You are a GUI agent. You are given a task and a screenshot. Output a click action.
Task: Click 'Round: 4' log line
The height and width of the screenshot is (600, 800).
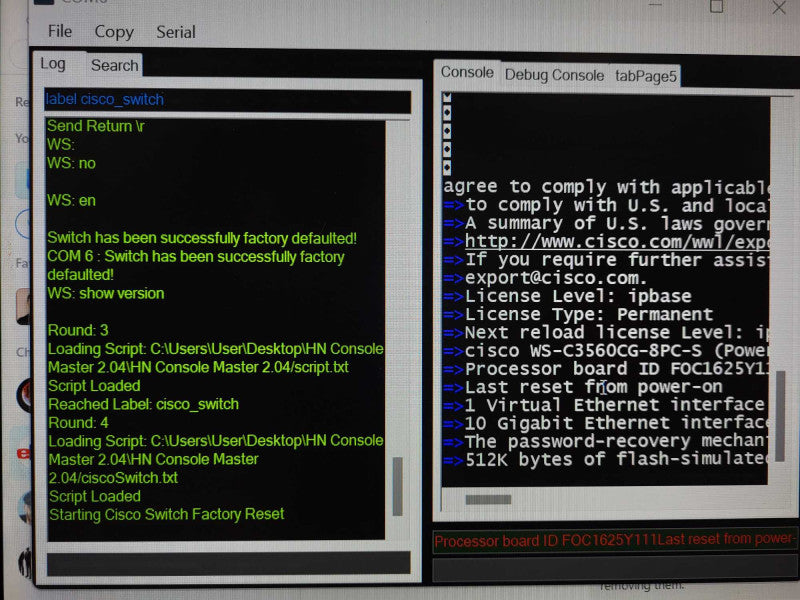[78, 422]
